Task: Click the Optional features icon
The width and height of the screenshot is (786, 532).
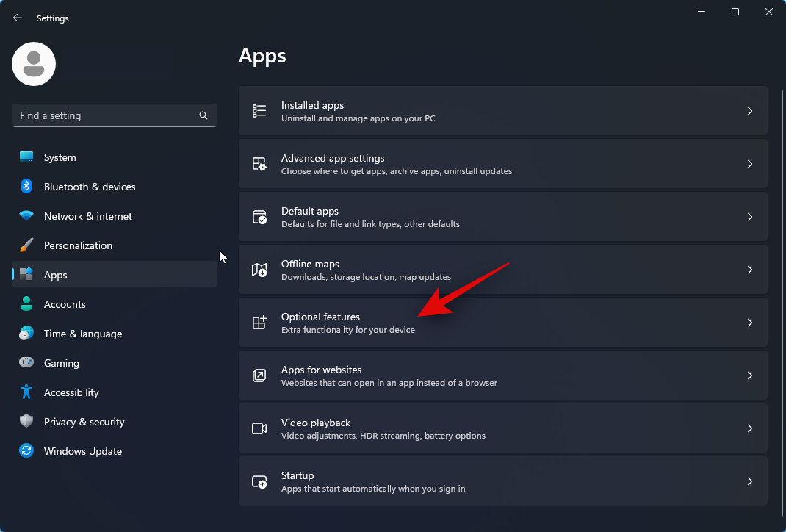Action: 259,322
